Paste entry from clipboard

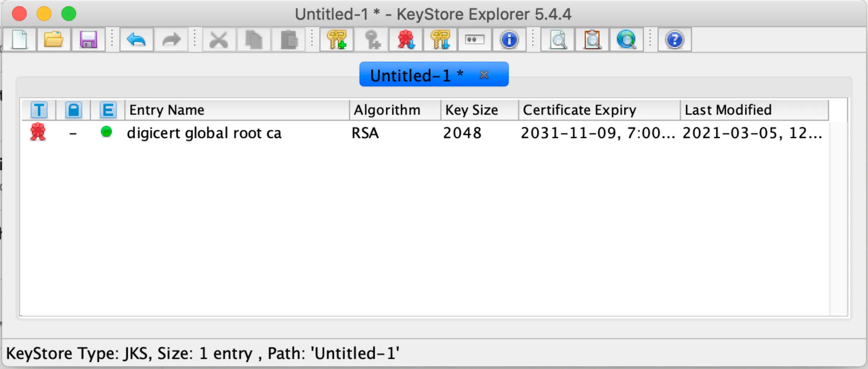(288, 39)
